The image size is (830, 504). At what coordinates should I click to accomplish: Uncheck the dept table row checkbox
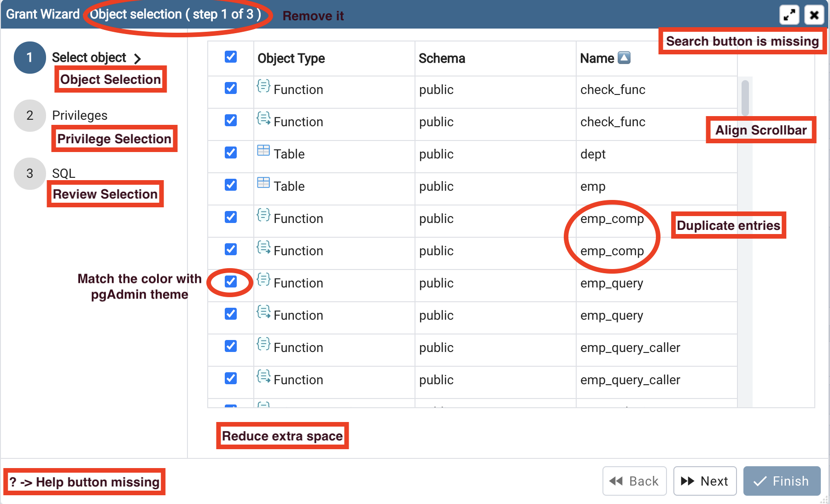tap(231, 152)
